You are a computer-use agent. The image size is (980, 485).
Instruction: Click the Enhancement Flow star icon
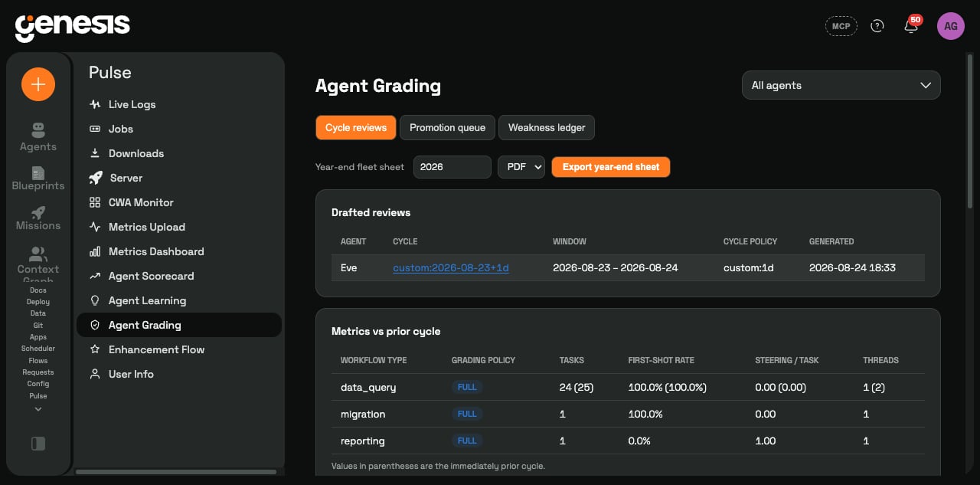pos(95,349)
